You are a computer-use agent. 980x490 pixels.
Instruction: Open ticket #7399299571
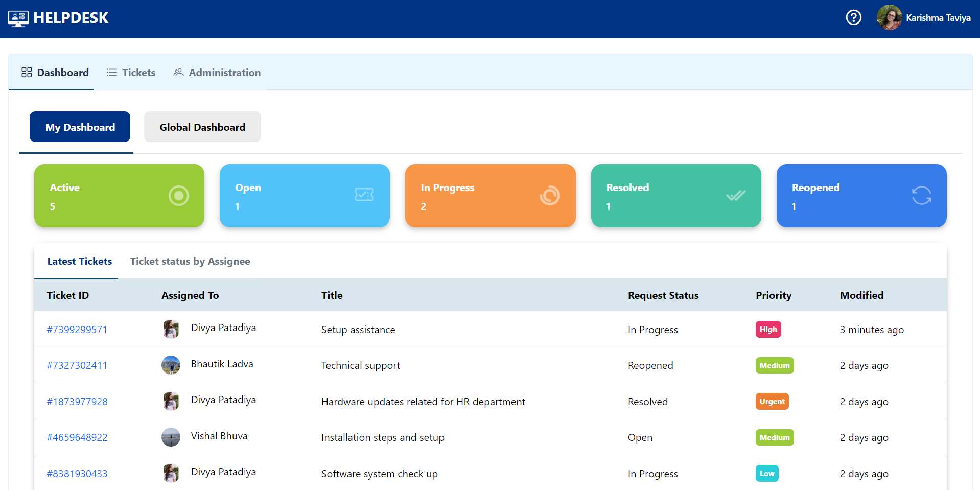[x=77, y=330]
